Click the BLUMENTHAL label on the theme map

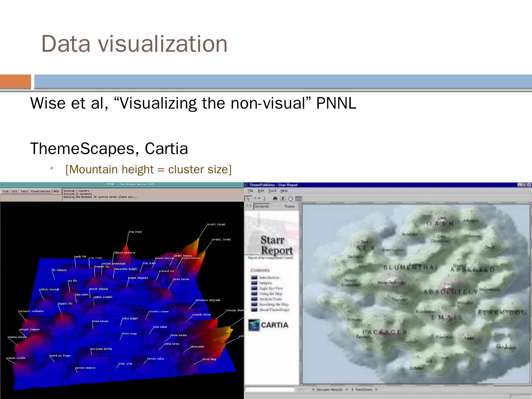pos(410,267)
